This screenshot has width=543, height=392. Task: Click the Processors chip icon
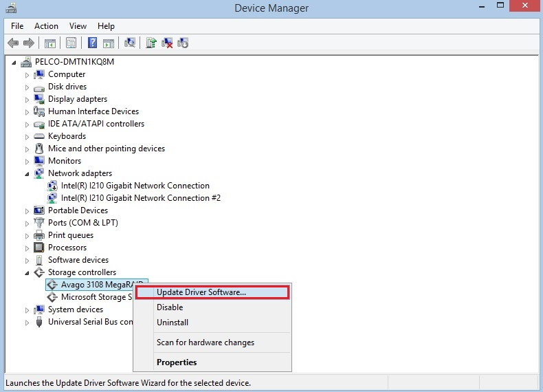[x=39, y=248]
